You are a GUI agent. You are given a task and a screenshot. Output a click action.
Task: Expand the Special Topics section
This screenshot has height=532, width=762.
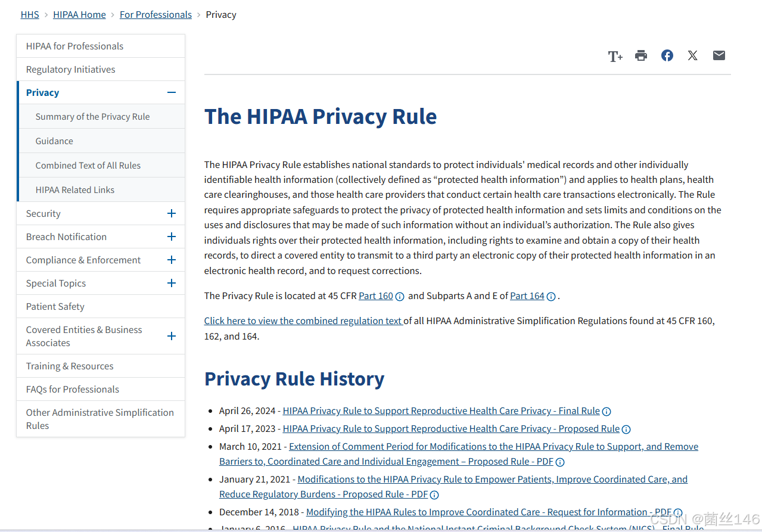pyautogui.click(x=172, y=283)
